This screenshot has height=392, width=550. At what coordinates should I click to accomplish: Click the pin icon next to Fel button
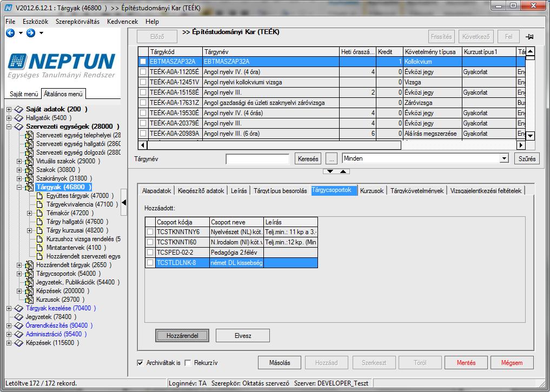(529, 36)
